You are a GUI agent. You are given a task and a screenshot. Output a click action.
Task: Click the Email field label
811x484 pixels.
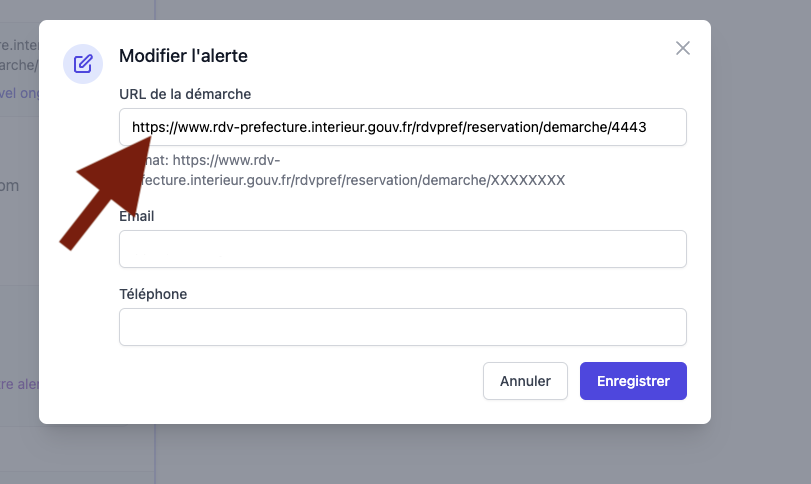(137, 216)
